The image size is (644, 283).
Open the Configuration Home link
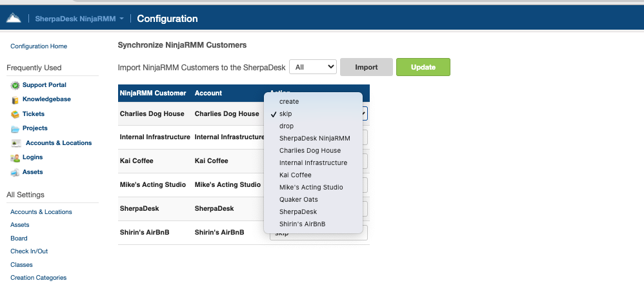coord(39,46)
